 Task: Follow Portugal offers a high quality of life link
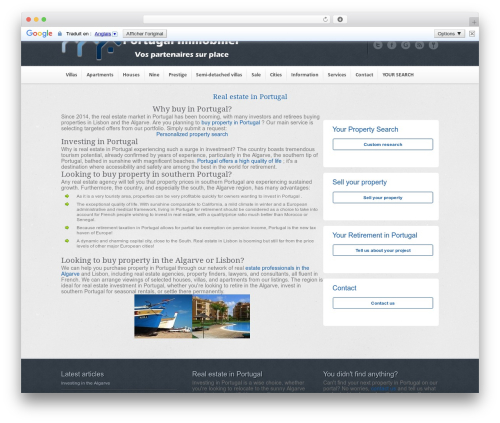click(x=239, y=161)
